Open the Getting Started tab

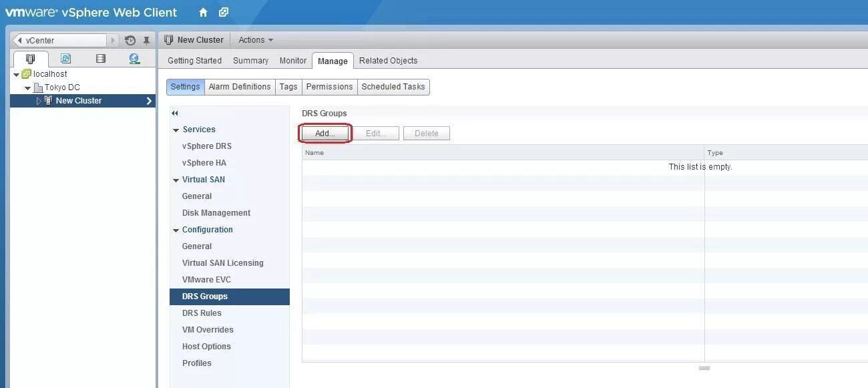(194, 60)
